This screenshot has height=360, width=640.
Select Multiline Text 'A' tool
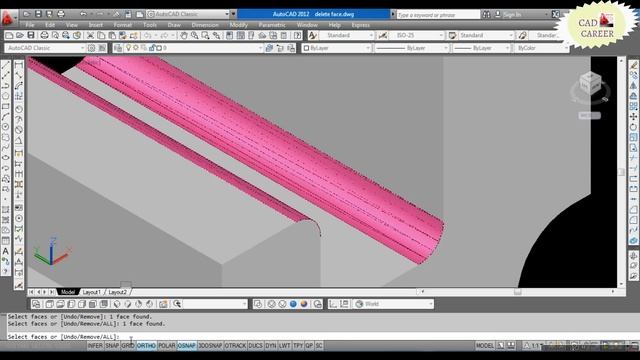6,251
